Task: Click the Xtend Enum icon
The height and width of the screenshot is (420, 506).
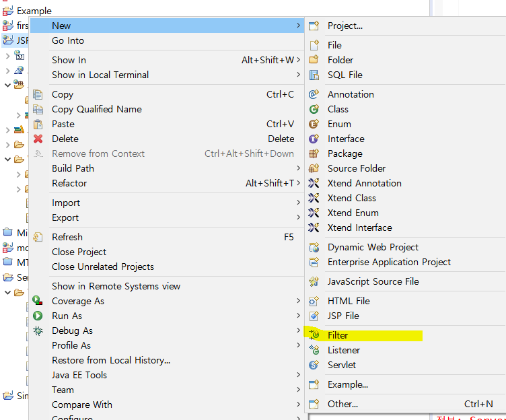Action: tap(314, 213)
